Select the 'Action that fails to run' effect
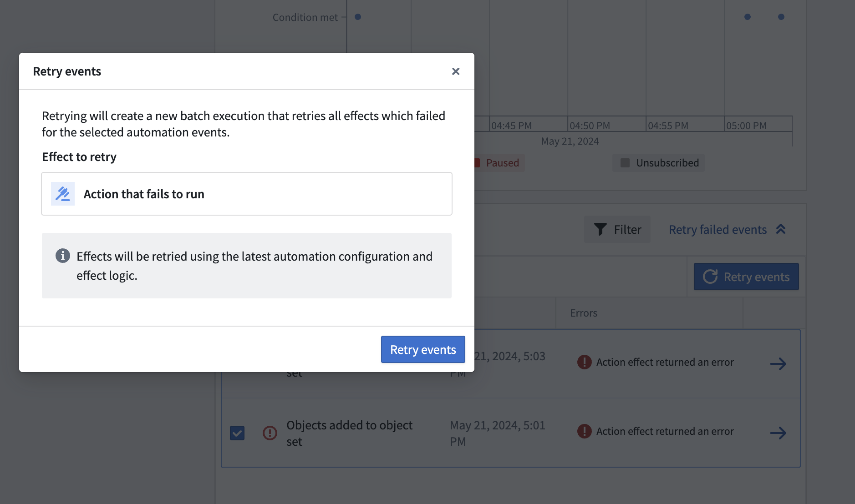855x504 pixels. 247,194
